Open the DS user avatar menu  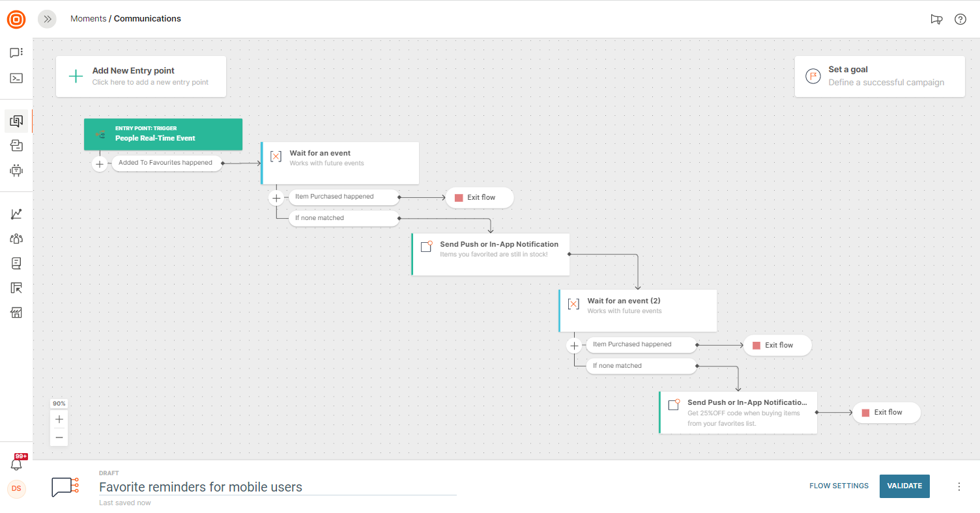pos(16,488)
